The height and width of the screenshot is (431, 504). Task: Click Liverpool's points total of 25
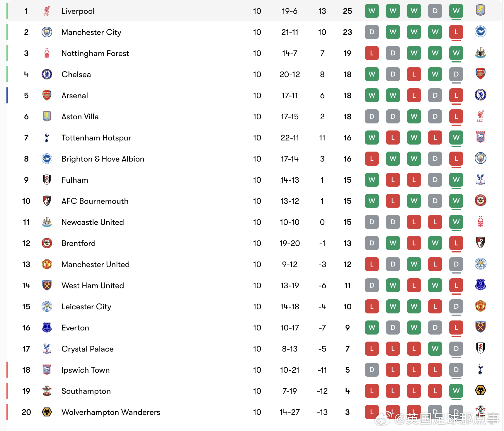tap(347, 11)
